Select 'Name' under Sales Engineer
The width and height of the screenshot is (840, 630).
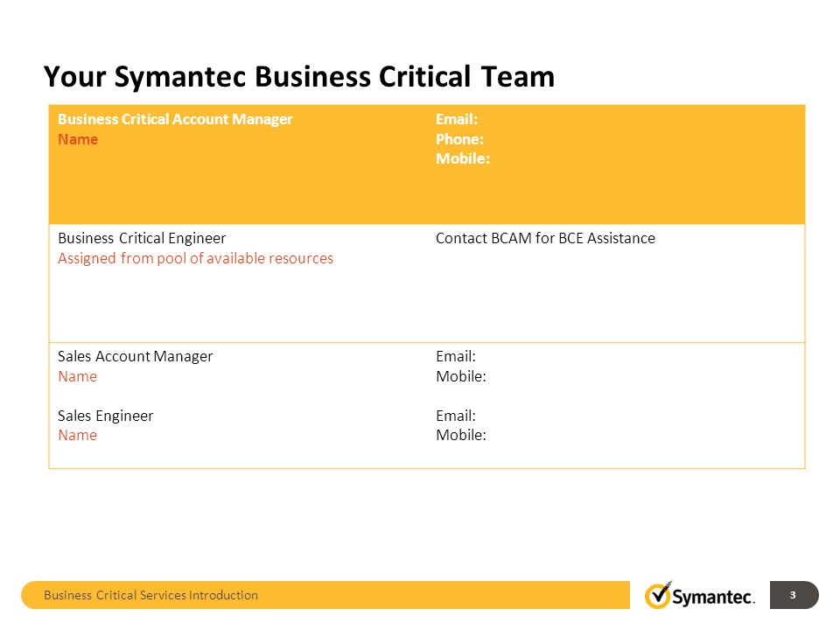[x=78, y=435]
